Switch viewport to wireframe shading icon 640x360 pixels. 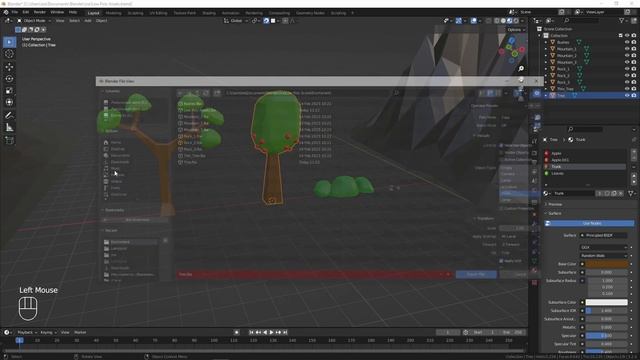(497, 20)
